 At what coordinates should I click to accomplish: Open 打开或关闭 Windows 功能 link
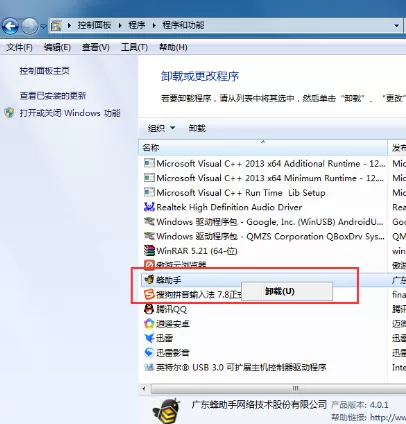point(70,113)
